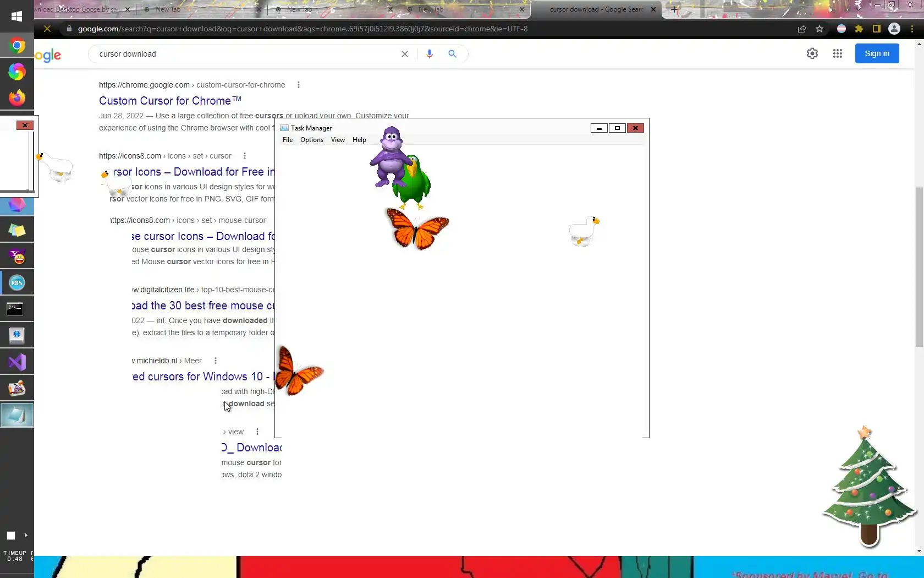Open the Help menu in Task Manager
The height and width of the screenshot is (578, 924).
point(359,140)
